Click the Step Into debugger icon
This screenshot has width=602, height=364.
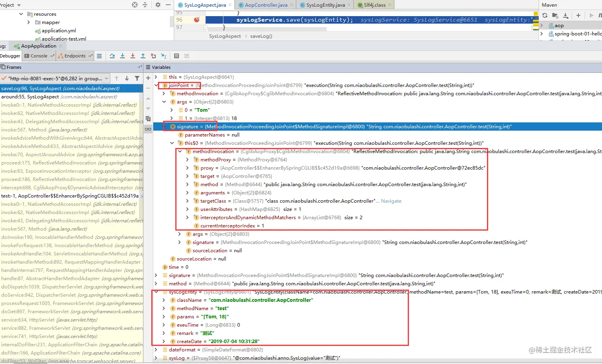pos(123,56)
